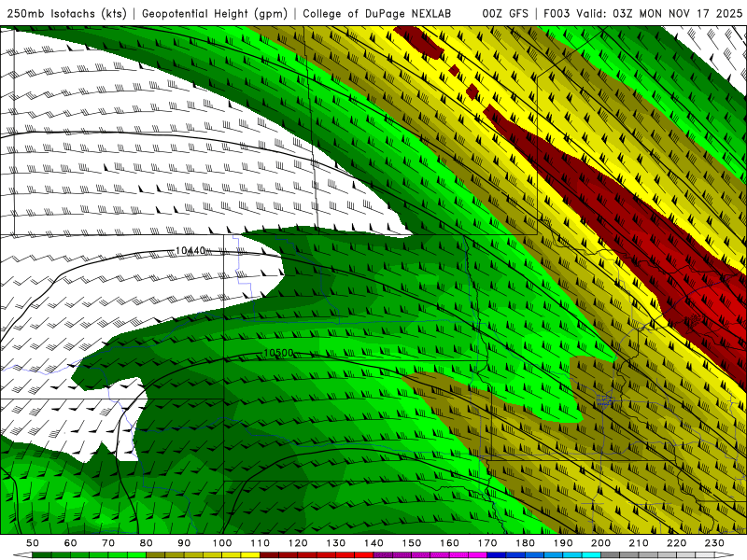Click the 180 label on color scale
This screenshot has height=560, width=747.
pyautogui.click(x=525, y=543)
